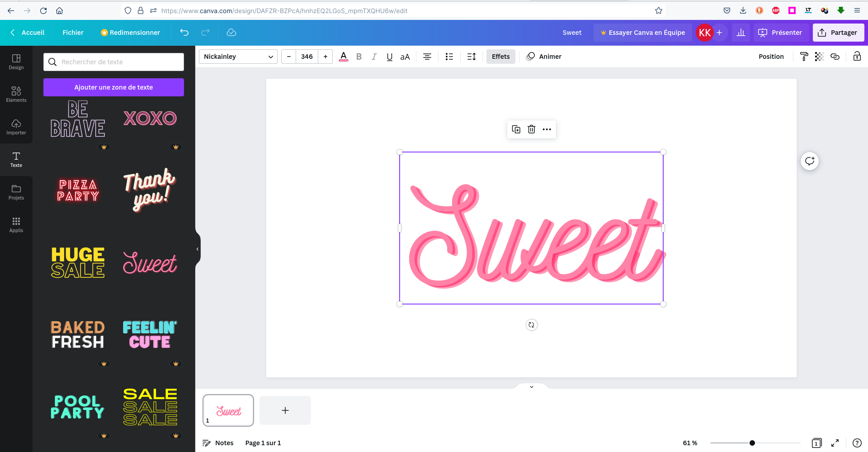
Task: Delete the selected element with trash icon
Action: pos(531,129)
